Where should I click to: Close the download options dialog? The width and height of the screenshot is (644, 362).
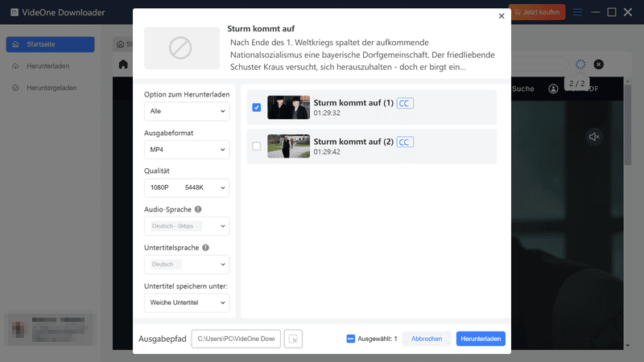pos(502,16)
